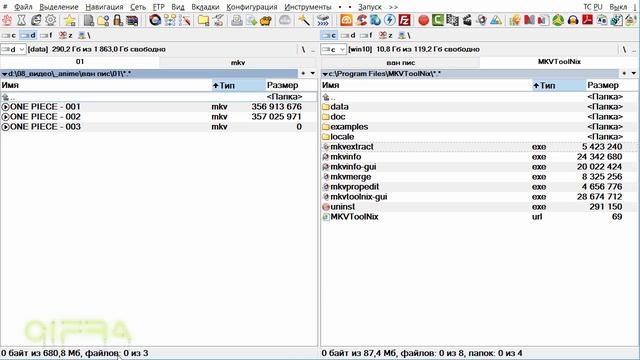The height and width of the screenshot is (360, 640).
Task: Launch the headphones audio icon
Action: tap(573, 20)
